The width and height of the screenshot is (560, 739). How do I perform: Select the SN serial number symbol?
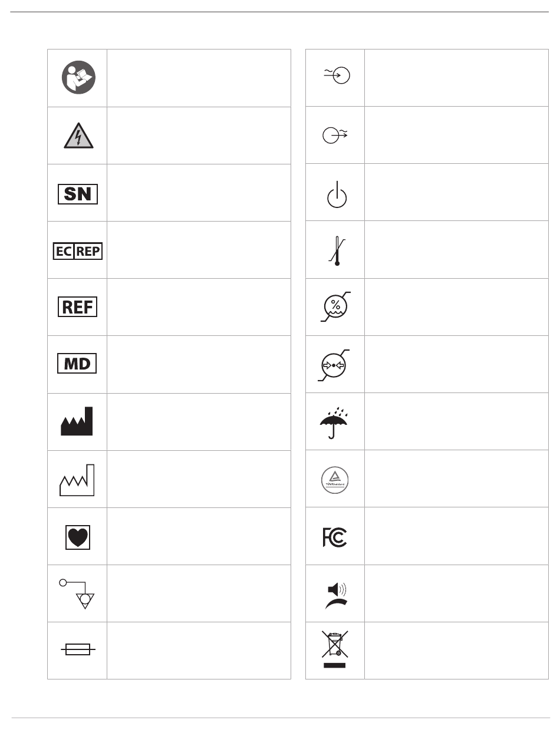click(78, 193)
